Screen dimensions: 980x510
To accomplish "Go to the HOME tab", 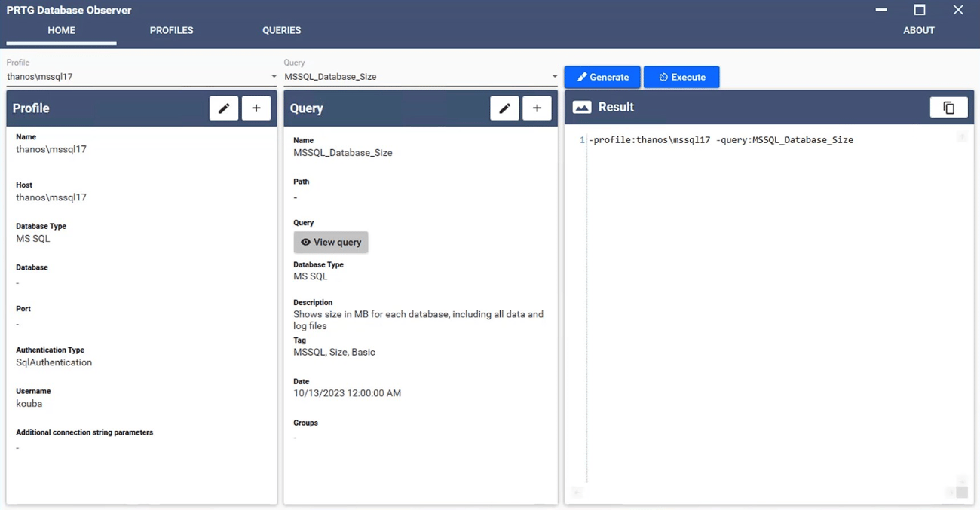I will click(x=61, y=30).
